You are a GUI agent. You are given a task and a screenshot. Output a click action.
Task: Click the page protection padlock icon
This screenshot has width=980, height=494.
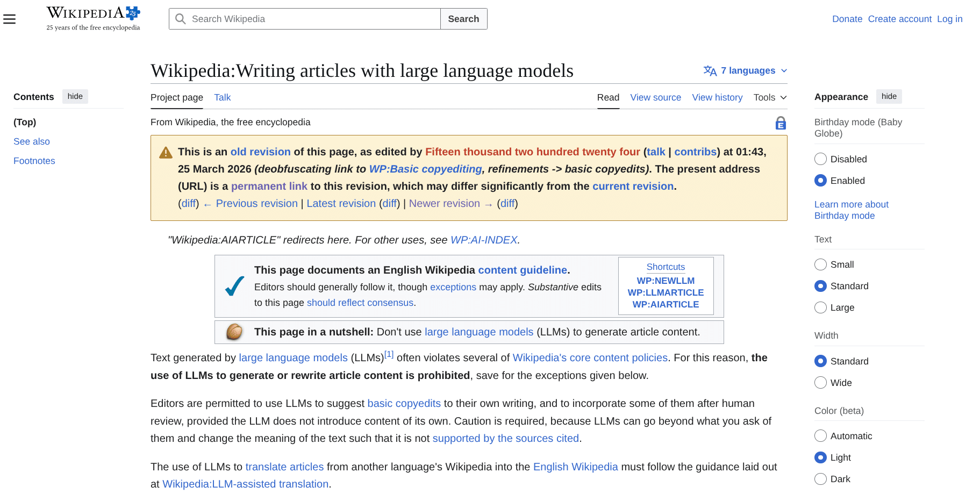(x=781, y=123)
